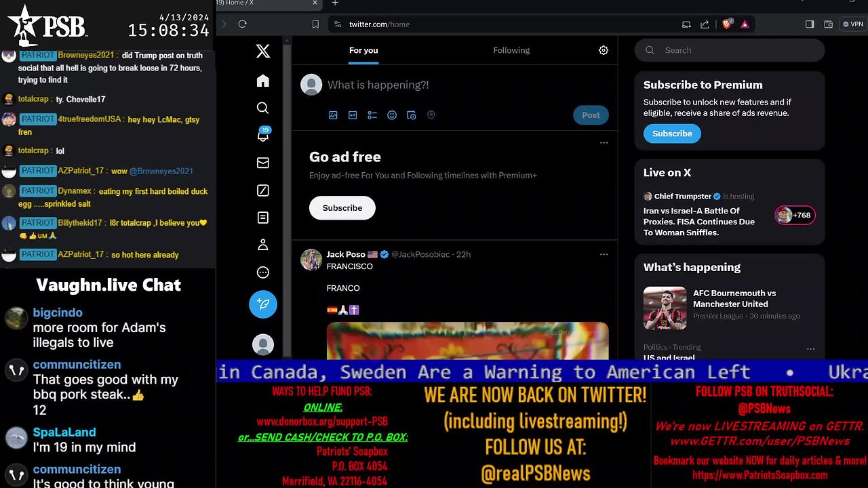Viewport: 868px width, 488px height.
Task: Open site info icon in address bar
Action: [x=337, y=24]
